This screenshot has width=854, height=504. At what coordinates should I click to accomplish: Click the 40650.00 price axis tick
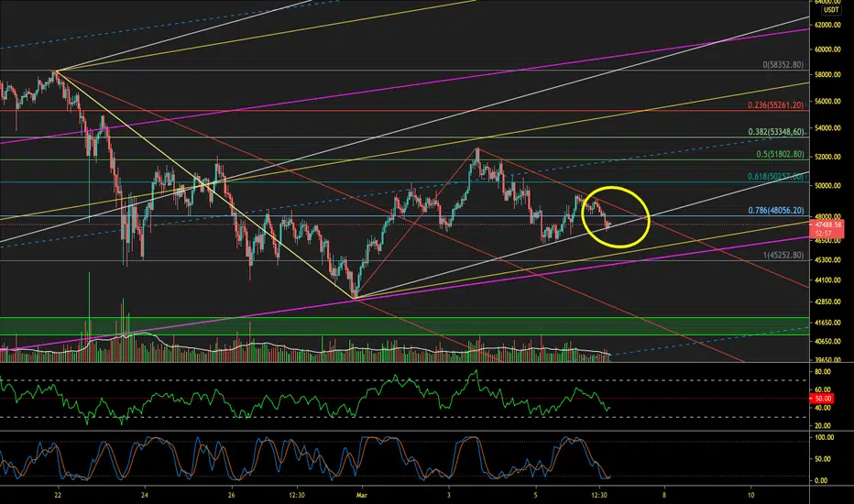(x=827, y=341)
